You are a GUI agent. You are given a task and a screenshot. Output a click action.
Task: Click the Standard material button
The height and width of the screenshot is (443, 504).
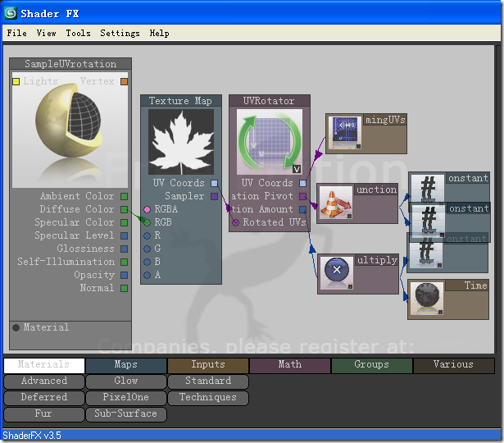coord(208,381)
